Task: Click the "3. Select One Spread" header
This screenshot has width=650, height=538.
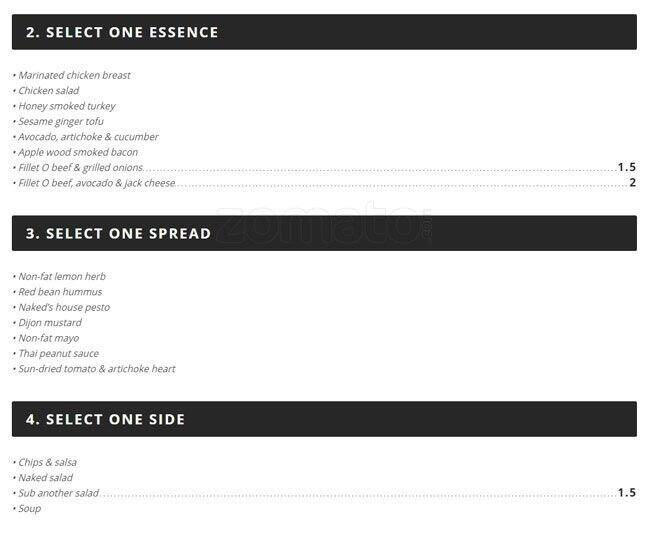Action: pyautogui.click(x=118, y=233)
